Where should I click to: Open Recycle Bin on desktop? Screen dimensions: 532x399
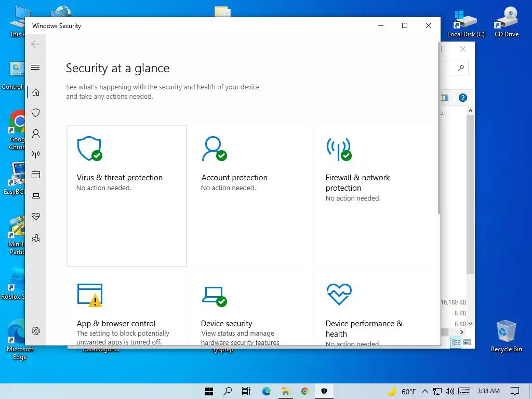point(506,336)
